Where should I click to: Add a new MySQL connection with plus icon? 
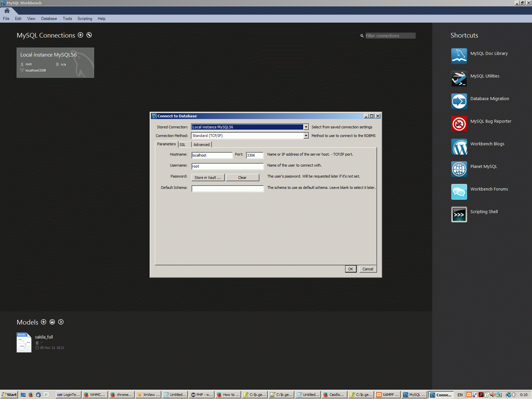(80, 35)
